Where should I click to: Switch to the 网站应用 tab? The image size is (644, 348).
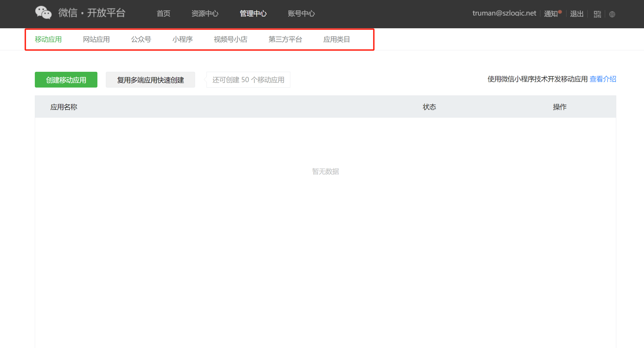[x=96, y=39]
